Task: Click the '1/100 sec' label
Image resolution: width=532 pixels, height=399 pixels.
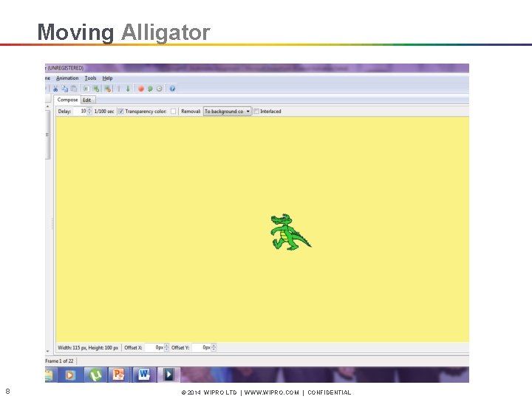Action: [104, 112]
